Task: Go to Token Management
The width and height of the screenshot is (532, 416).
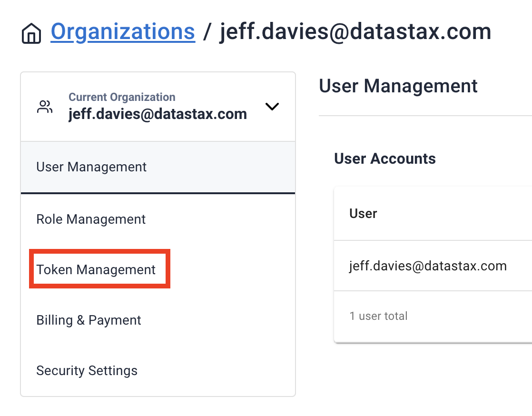Action: [158, 270]
